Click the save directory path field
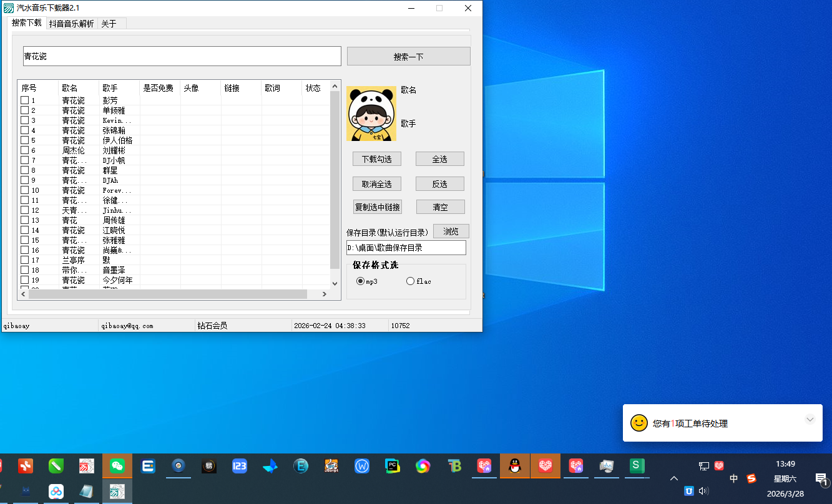 [406, 248]
